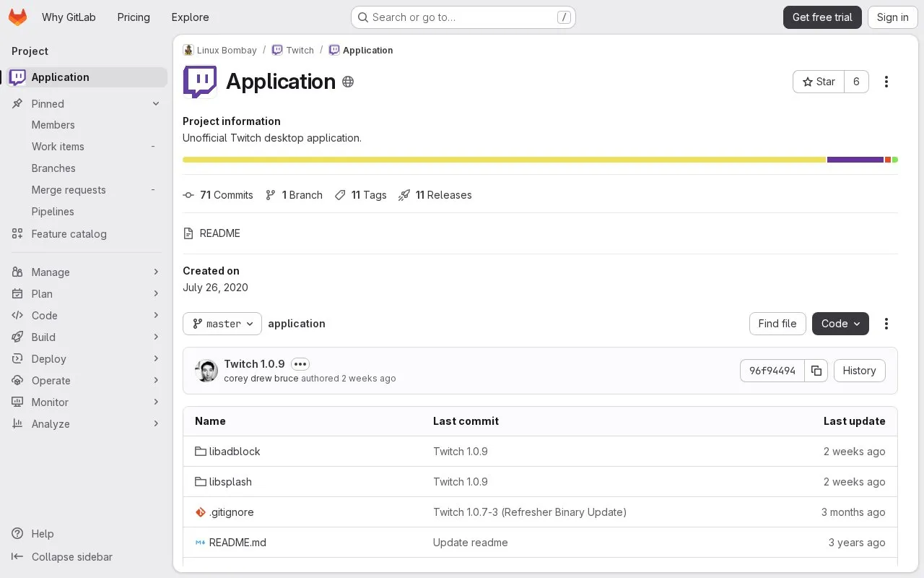Viewport: 924px width, 578px height.
Task: Click the public visibility globe icon
Action: pos(348,82)
